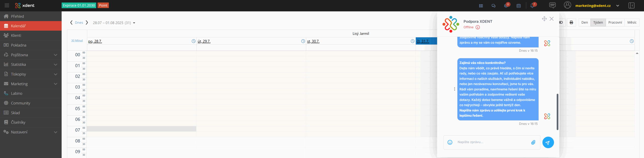644x158 pixels.
Task: Click the notification bell icon
Action: [532, 6]
